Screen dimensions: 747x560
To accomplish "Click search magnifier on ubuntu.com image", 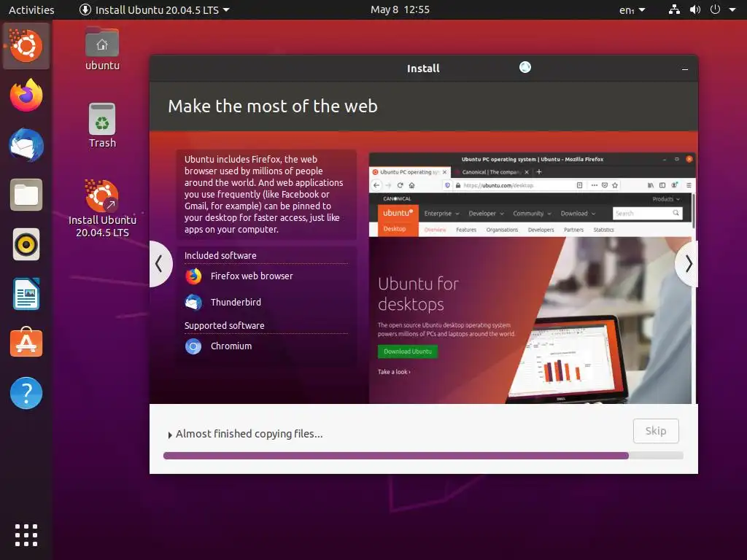I will pos(676,213).
